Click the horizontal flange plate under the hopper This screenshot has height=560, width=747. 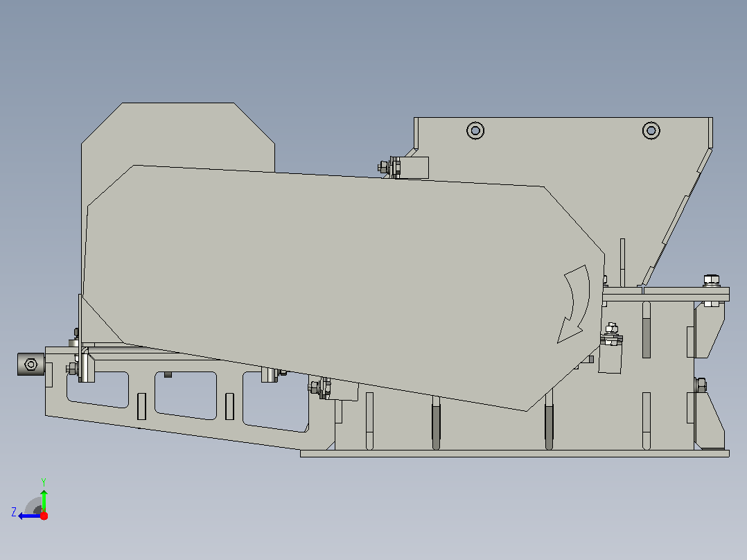pyautogui.click(x=666, y=294)
